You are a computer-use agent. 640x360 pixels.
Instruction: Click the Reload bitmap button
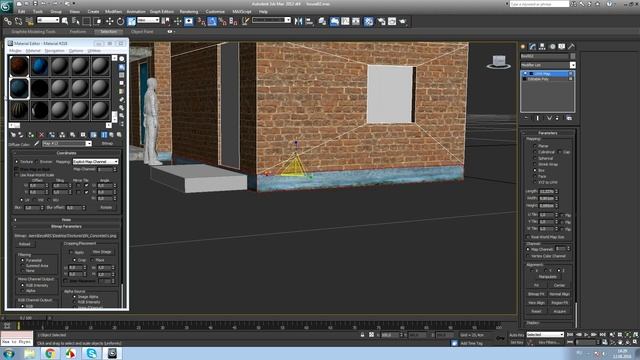(x=24, y=244)
